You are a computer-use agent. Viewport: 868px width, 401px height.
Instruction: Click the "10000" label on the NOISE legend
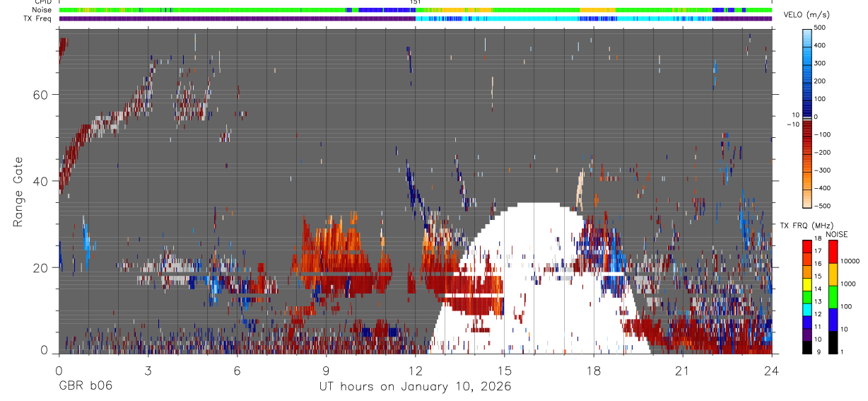[x=850, y=261]
